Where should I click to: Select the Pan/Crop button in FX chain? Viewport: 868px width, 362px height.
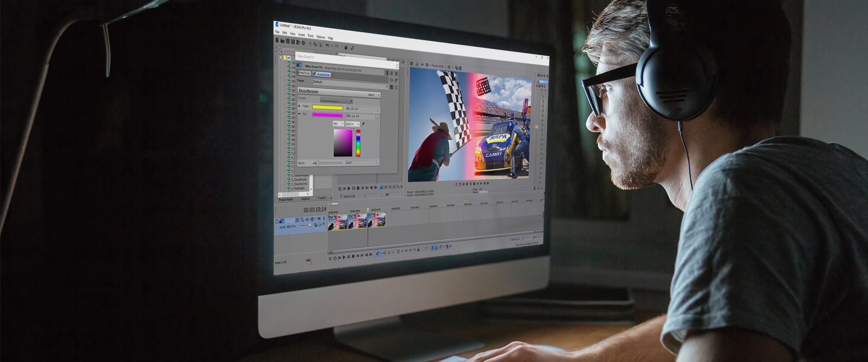click(305, 73)
